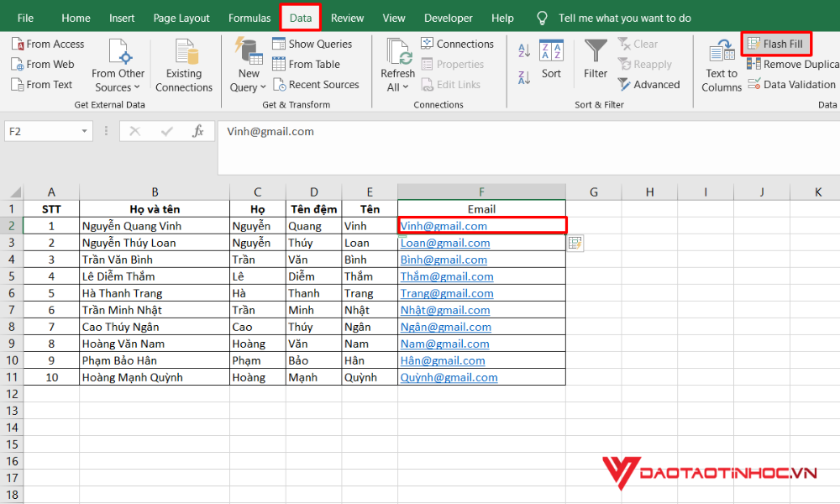The width and height of the screenshot is (840, 504).
Task: Click the Existing Connections icon
Action: [184, 65]
